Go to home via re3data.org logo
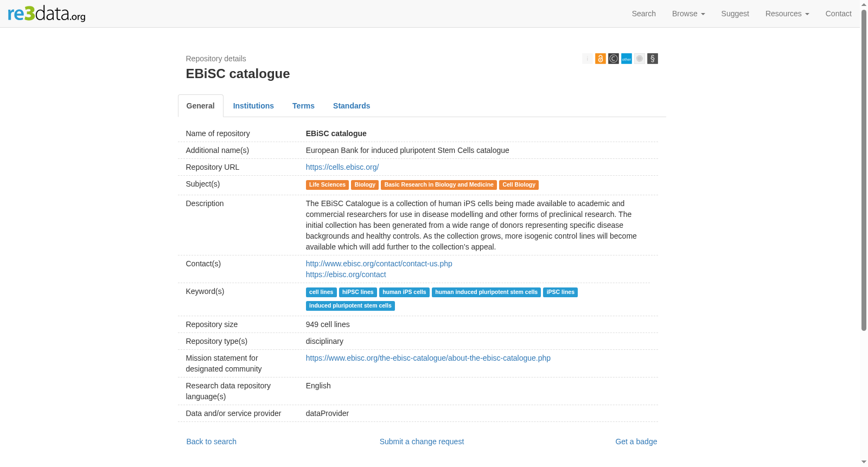 (x=47, y=13)
